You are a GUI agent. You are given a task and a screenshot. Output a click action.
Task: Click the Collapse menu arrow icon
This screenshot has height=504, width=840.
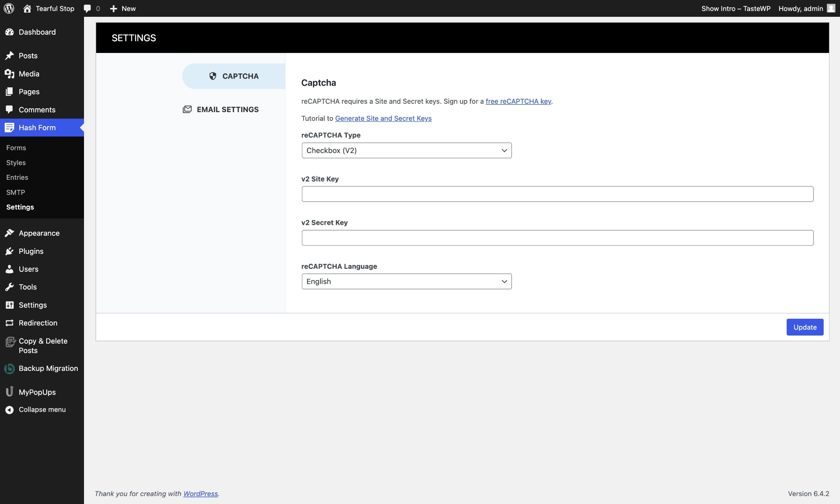coord(9,410)
